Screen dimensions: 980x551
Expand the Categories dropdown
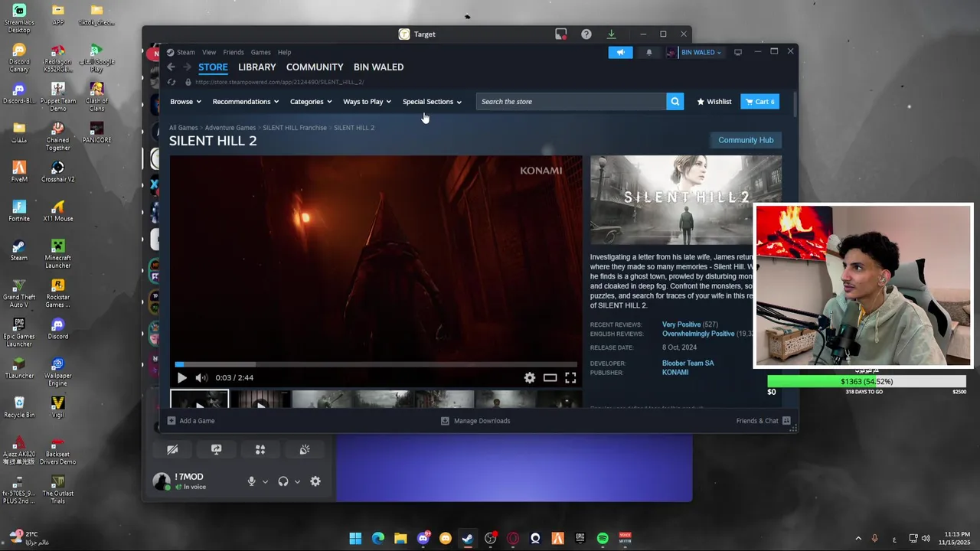click(x=311, y=102)
